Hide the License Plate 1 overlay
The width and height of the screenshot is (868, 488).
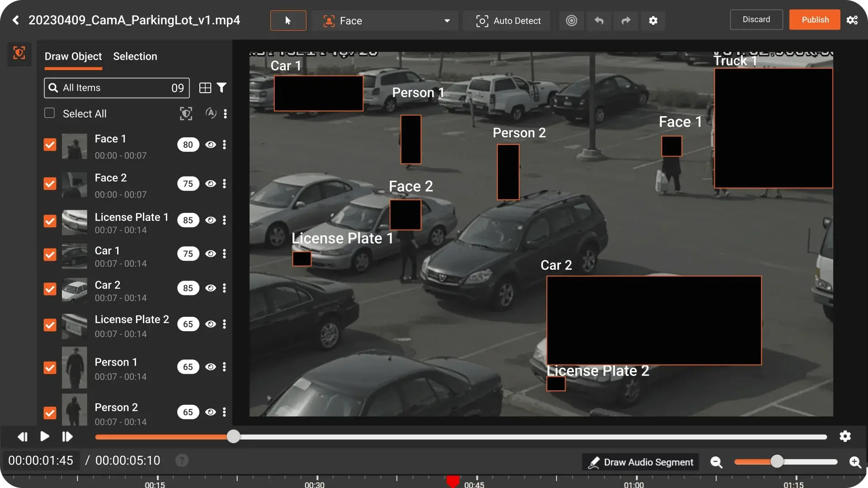pyautogui.click(x=211, y=220)
